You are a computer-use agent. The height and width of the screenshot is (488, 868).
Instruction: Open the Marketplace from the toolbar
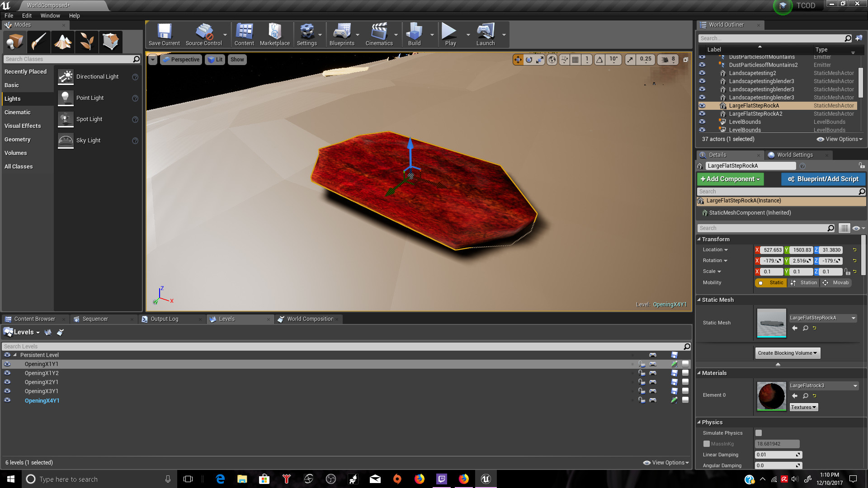pos(274,34)
